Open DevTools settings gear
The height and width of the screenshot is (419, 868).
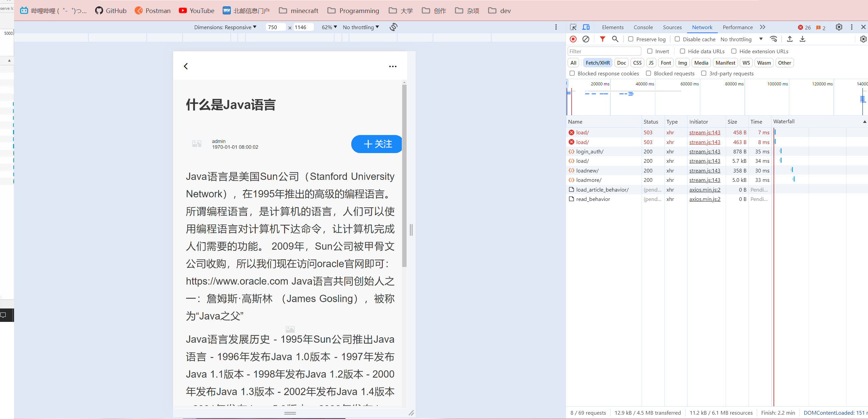[839, 27]
